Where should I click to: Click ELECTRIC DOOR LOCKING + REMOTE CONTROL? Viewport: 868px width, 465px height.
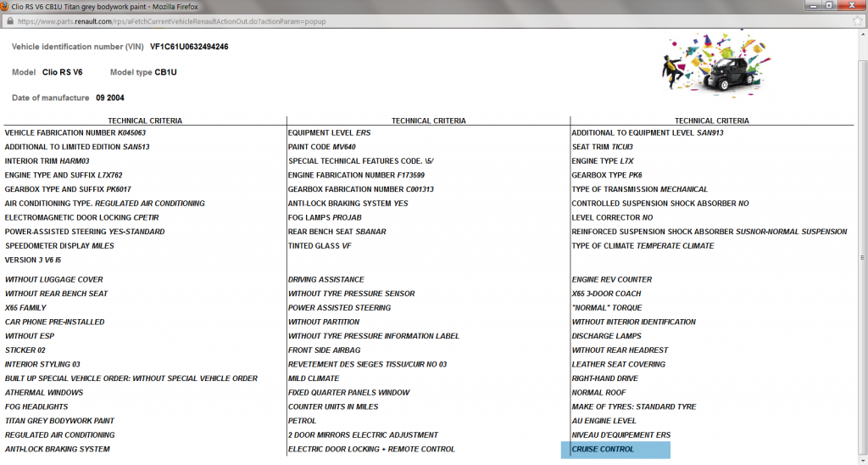pyautogui.click(x=371, y=450)
